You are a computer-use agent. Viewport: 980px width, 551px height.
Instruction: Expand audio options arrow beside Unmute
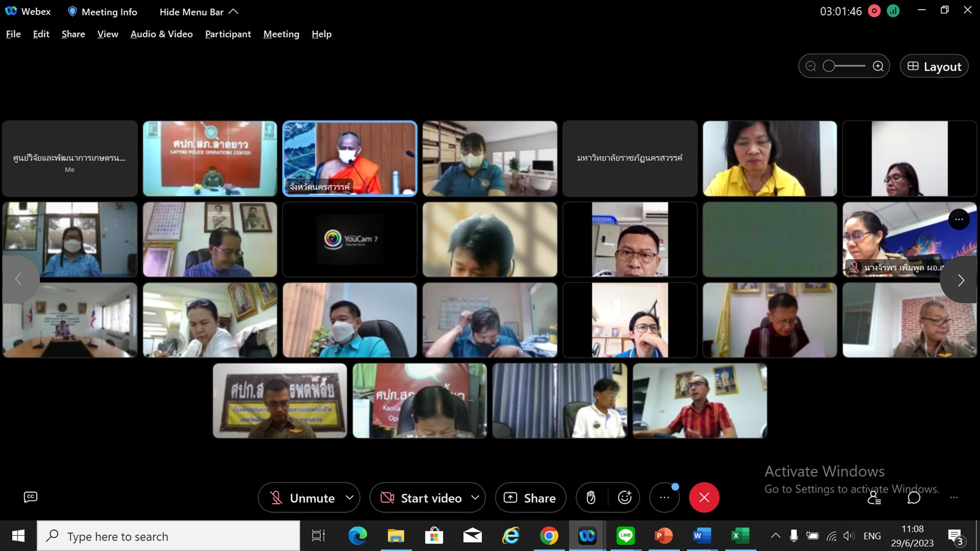pyautogui.click(x=350, y=498)
